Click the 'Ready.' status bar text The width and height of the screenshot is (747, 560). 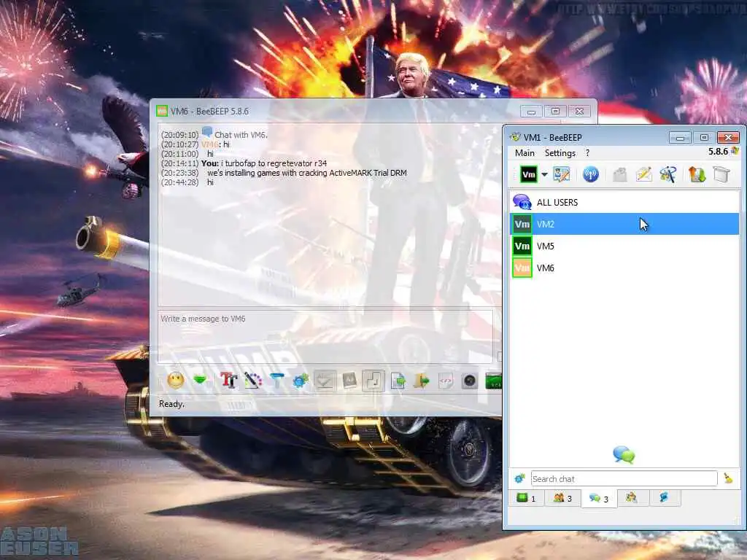coord(171,404)
